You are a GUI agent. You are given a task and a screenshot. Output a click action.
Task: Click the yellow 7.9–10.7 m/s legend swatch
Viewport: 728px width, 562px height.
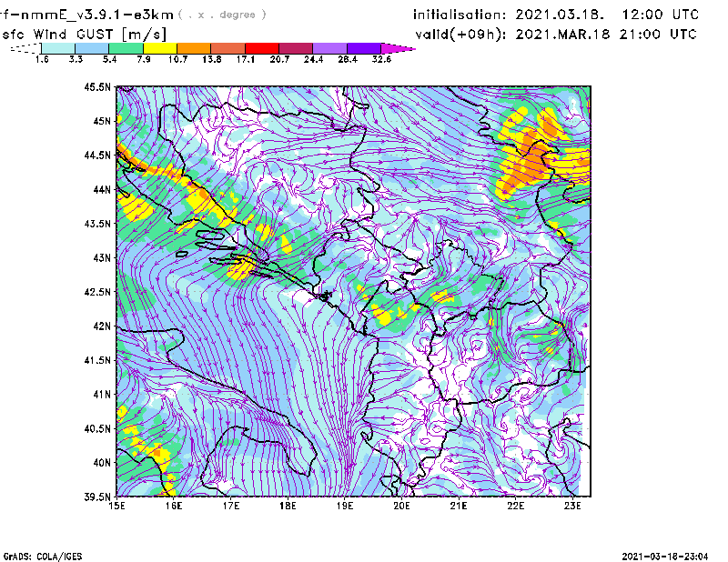(160, 48)
